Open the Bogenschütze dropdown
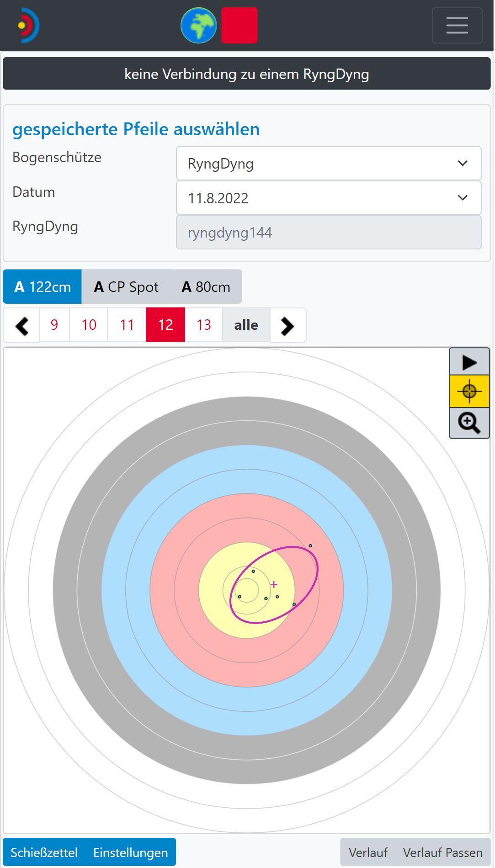Viewport: 495px width, 868px height. 328,164
